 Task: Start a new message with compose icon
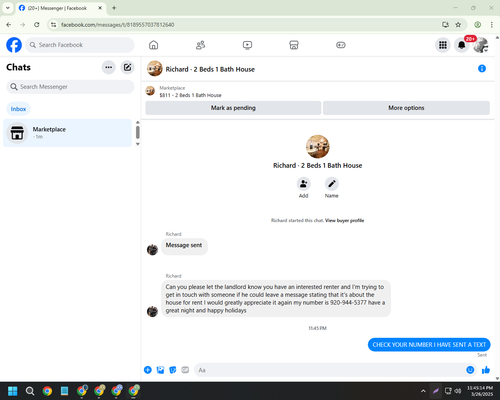[127, 67]
